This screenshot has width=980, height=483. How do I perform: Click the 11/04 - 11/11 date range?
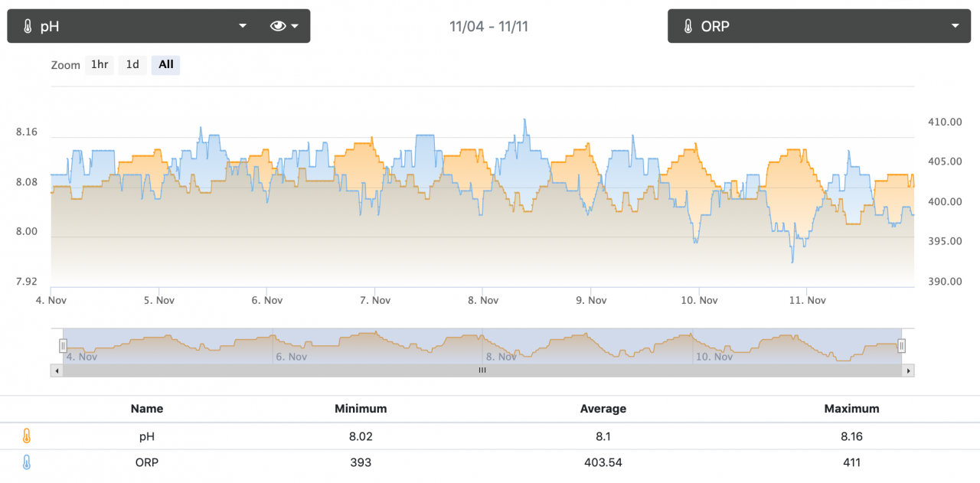(488, 27)
